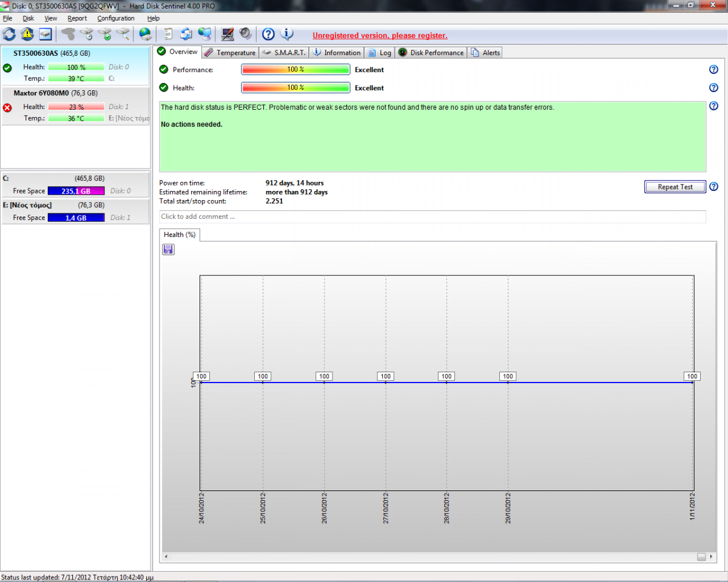Click the 1,4 GB free space bar
The height and width of the screenshot is (582, 728).
(x=76, y=218)
